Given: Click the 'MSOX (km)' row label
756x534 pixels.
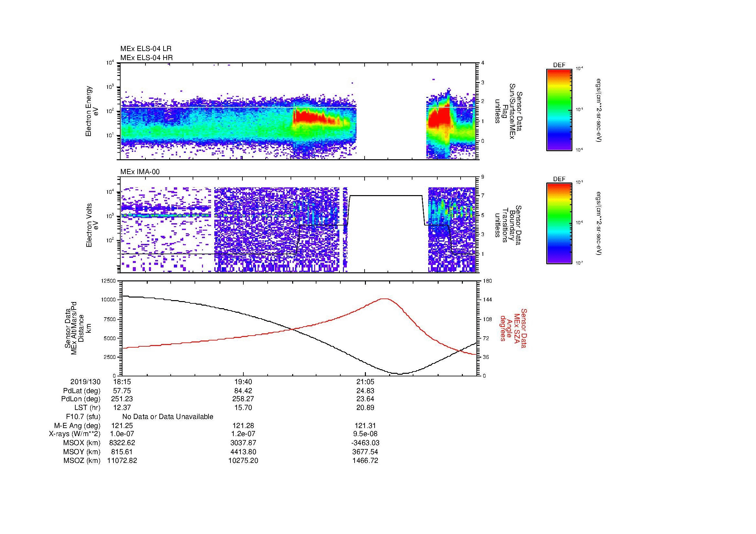Looking at the screenshot, I should tap(82, 443).
